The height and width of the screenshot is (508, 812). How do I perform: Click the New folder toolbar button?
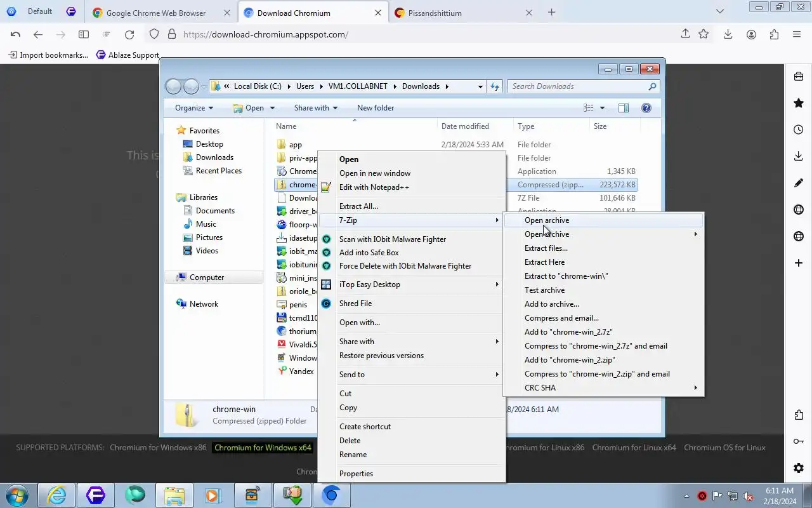[376, 108]
